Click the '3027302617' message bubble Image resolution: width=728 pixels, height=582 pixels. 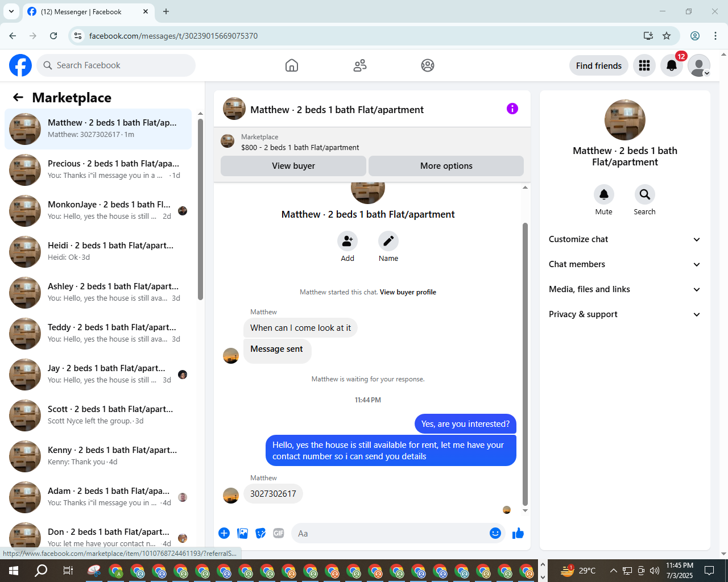[273, 493]
